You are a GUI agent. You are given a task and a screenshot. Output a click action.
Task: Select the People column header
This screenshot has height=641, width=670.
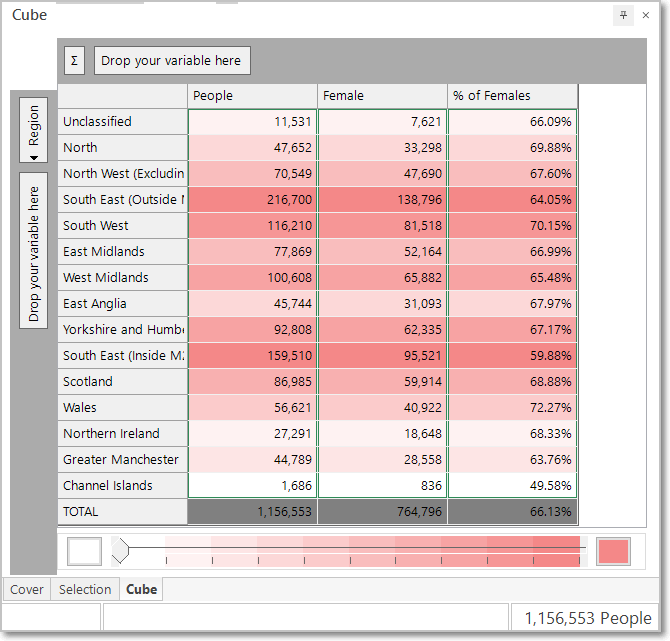point(253,96)
